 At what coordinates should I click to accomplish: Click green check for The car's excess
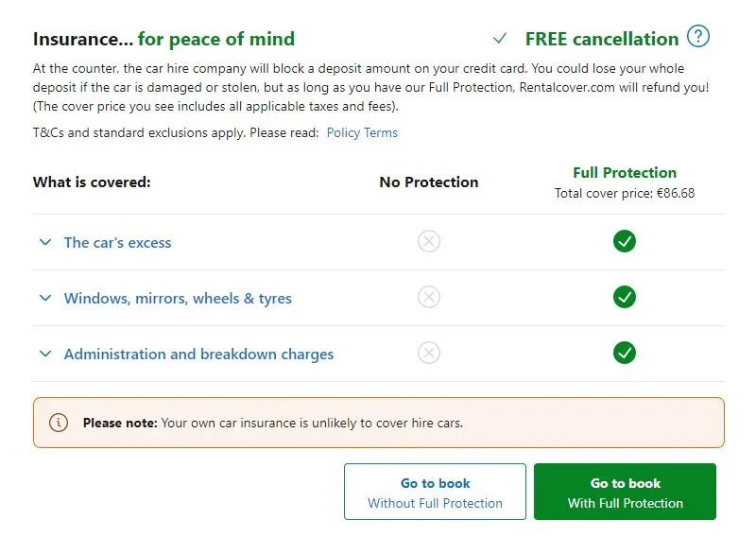[624, 242]
